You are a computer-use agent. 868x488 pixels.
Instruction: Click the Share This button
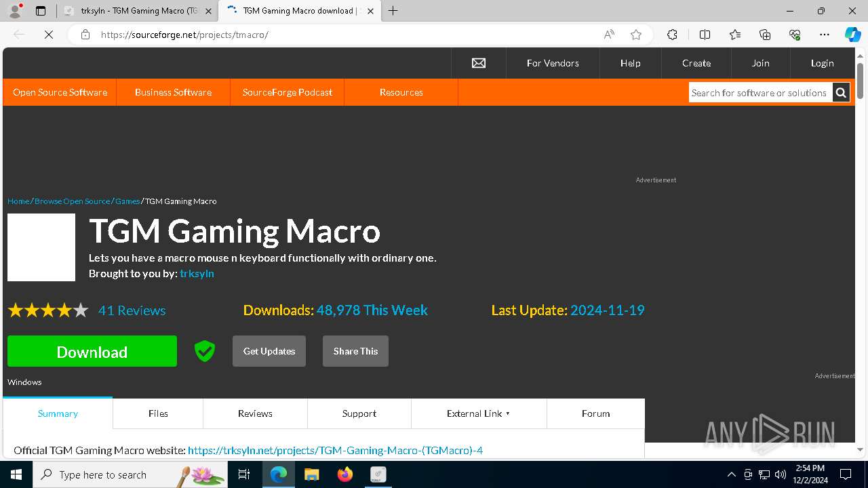pyautogui.click(x=355, y=351)
